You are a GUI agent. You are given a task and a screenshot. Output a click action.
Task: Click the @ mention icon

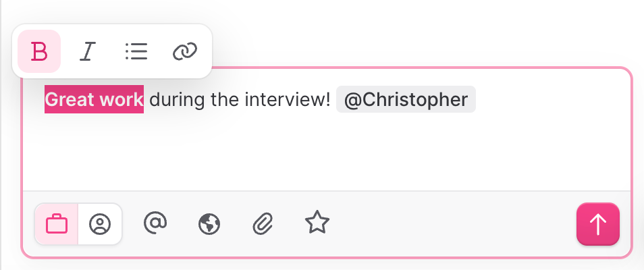[x=155, y=223]
